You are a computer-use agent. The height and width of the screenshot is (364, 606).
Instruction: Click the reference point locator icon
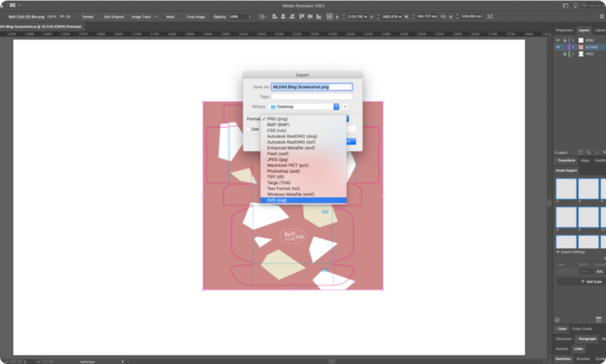click(x=330, y=16)
